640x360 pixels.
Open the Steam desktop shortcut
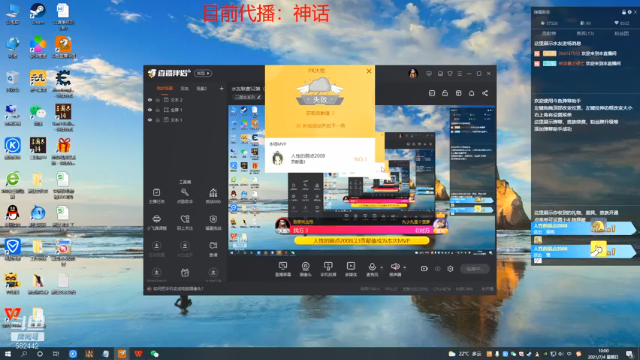click(x=38, y=13)
